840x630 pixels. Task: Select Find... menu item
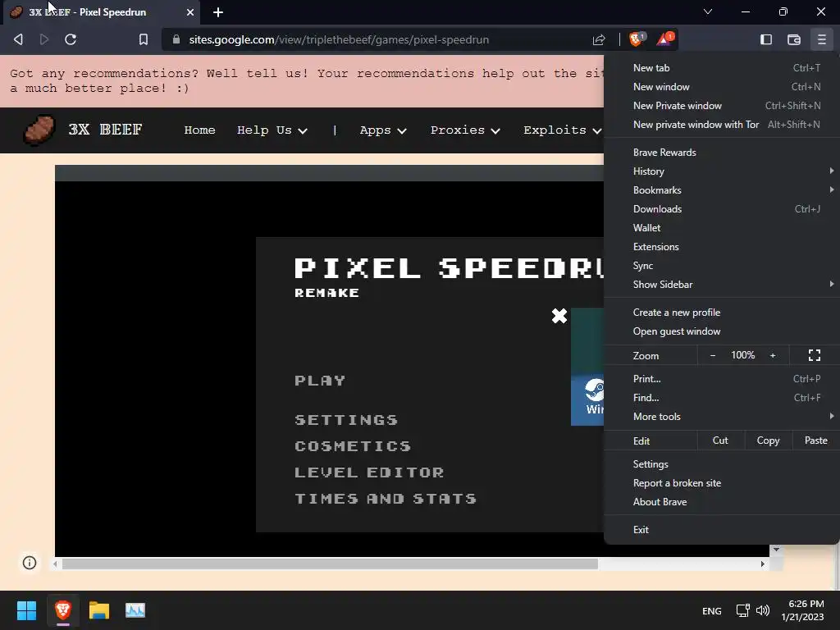pyautogui.click(x=722, y=398)
